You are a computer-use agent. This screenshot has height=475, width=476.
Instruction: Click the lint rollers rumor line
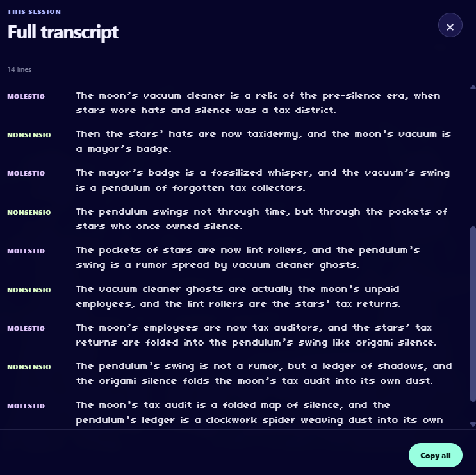pos(248,258)
